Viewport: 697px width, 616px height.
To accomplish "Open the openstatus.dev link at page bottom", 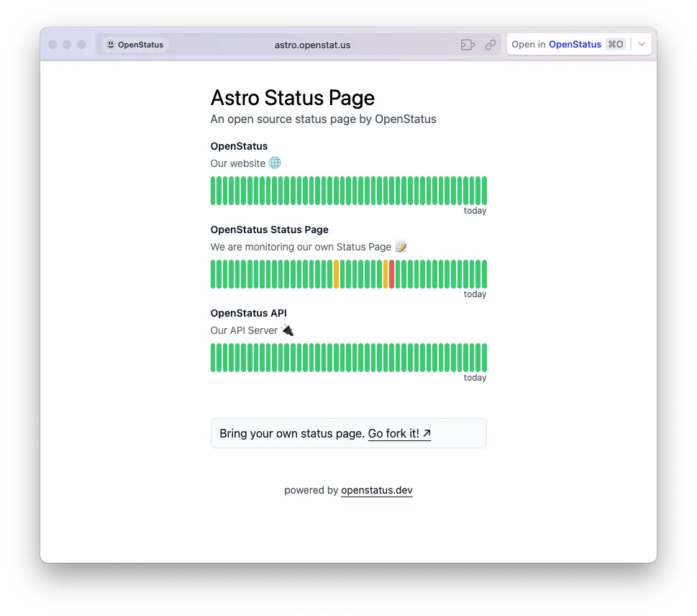I will (376, 490).
